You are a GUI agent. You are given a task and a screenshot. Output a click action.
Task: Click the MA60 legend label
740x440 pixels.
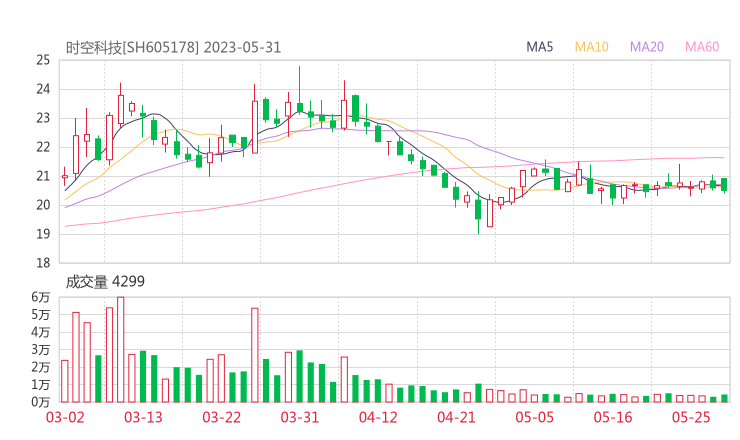(x=702, y=47)
